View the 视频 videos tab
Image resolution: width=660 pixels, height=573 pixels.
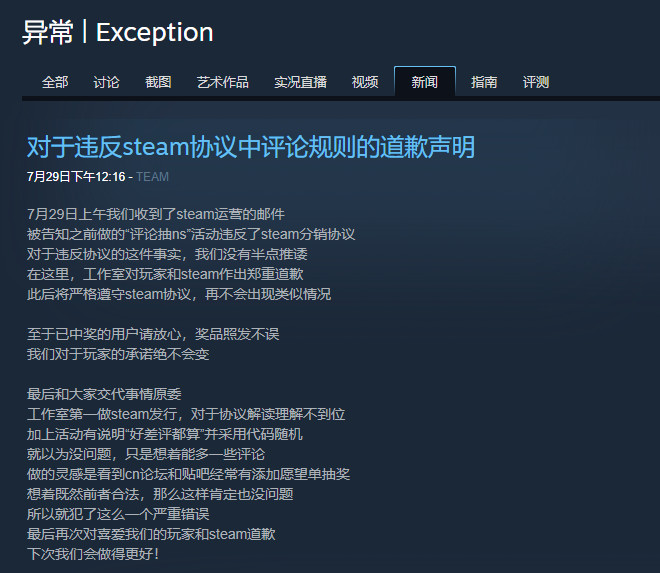tap(365, 82)
